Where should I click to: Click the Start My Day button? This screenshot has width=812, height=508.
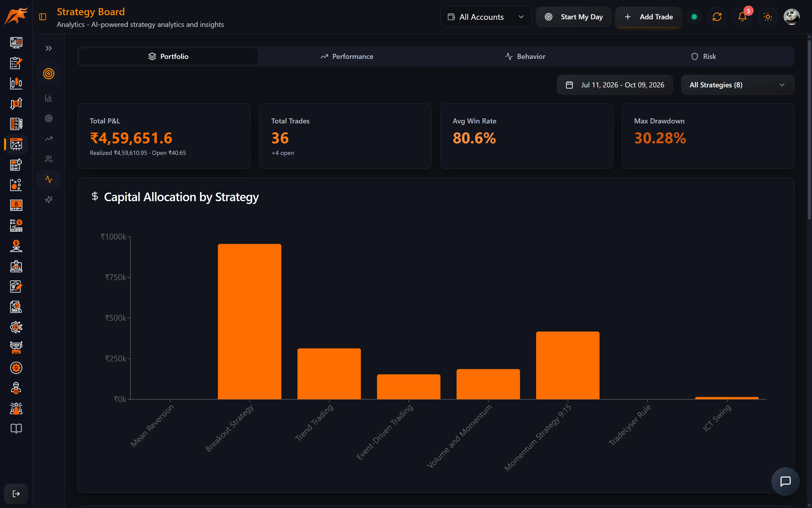click(573, 17)
